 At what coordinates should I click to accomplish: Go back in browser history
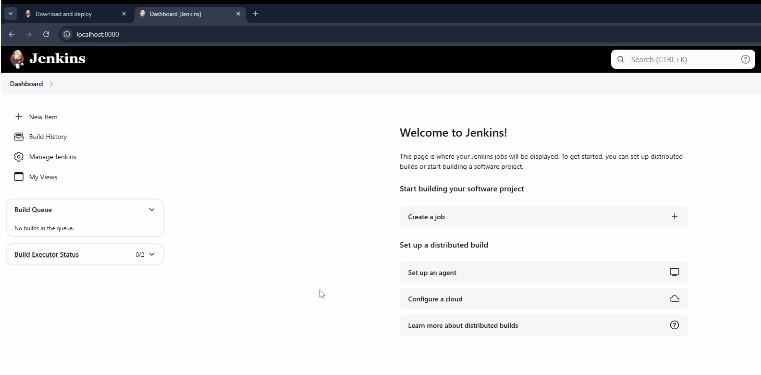[x=12, y=34]
